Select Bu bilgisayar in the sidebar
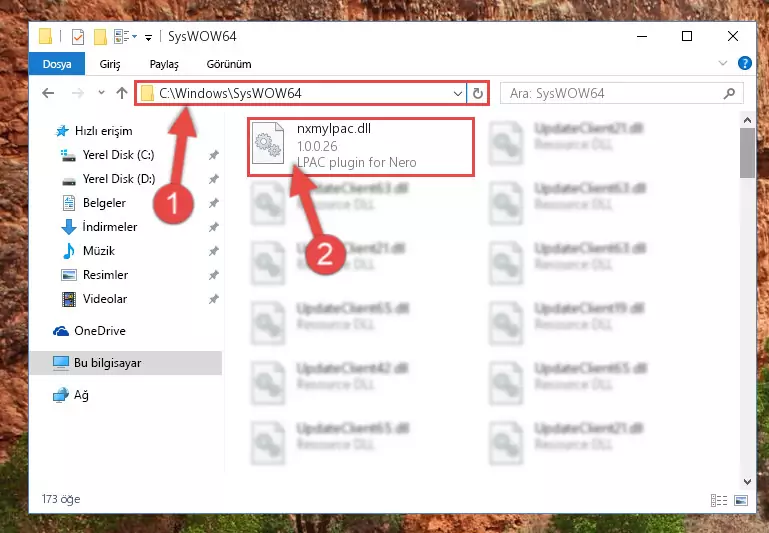The width and height of the screenshot is (769, 533). (126, 363)
